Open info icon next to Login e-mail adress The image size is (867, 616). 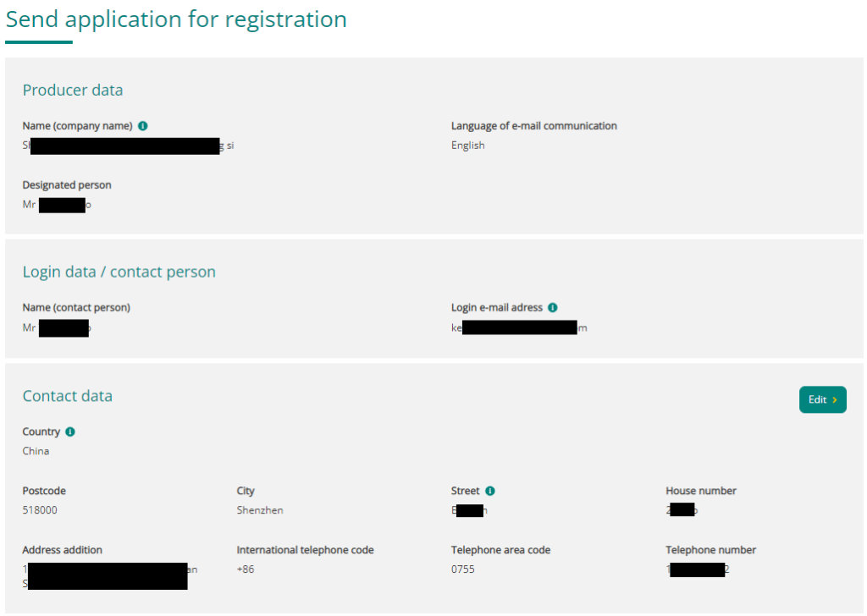(x=552, y=308)
